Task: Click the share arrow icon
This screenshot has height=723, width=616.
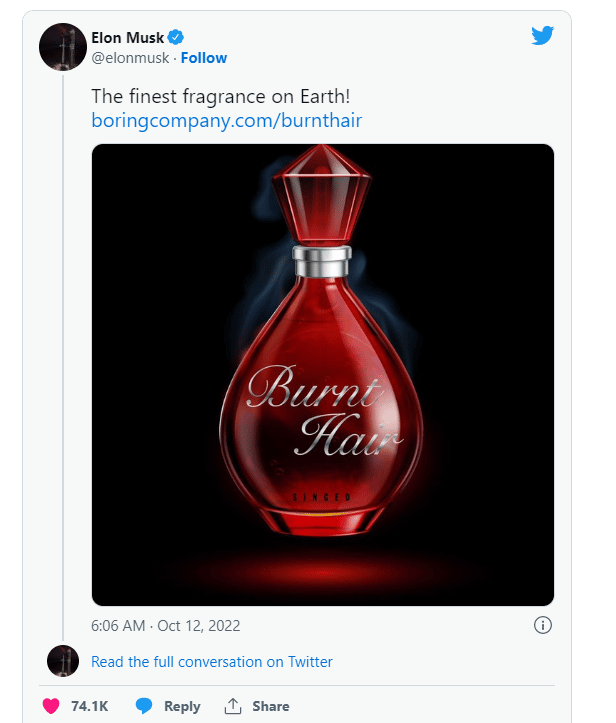Action: pos(233,706)
